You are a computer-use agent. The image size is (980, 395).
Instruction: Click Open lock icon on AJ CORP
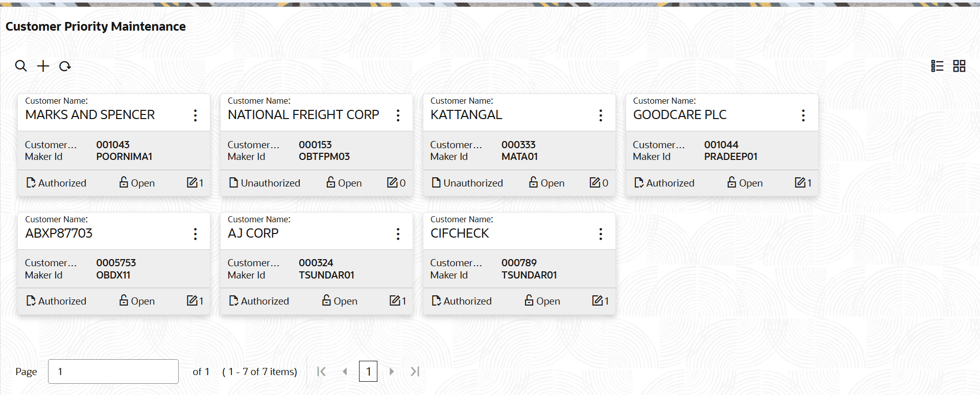(326, 300)
